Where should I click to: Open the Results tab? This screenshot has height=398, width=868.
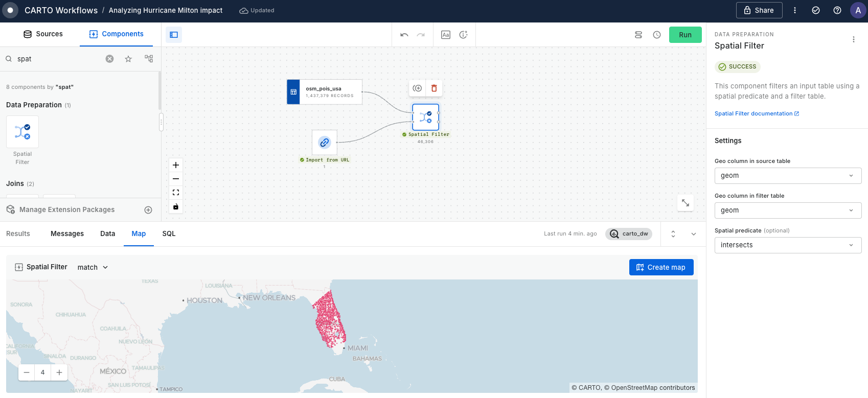coord(18,234)
